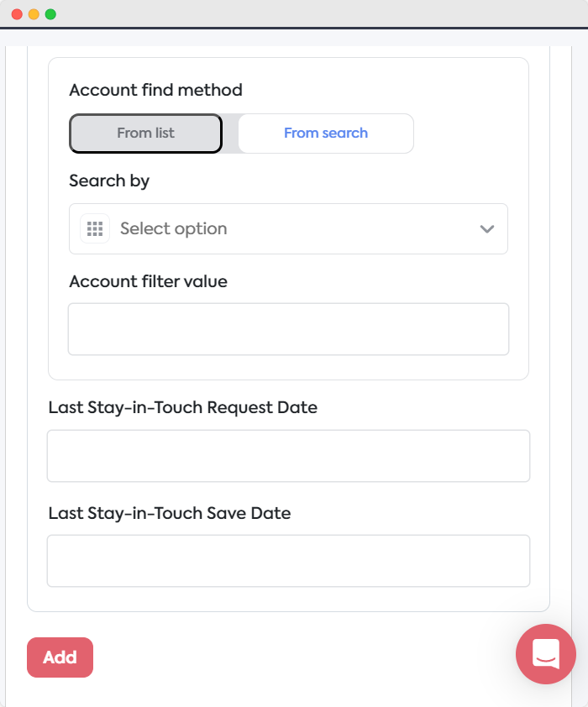Click the chevron on the Search by dropdown
This screenshot has height=707, width=588.
pos(486,228)
